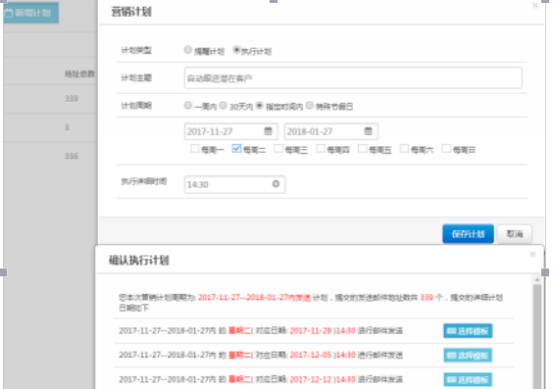The height and width of the screenshot is (389, 554).
Task: Choose the 30天内 period radio button
Action: 223,105
